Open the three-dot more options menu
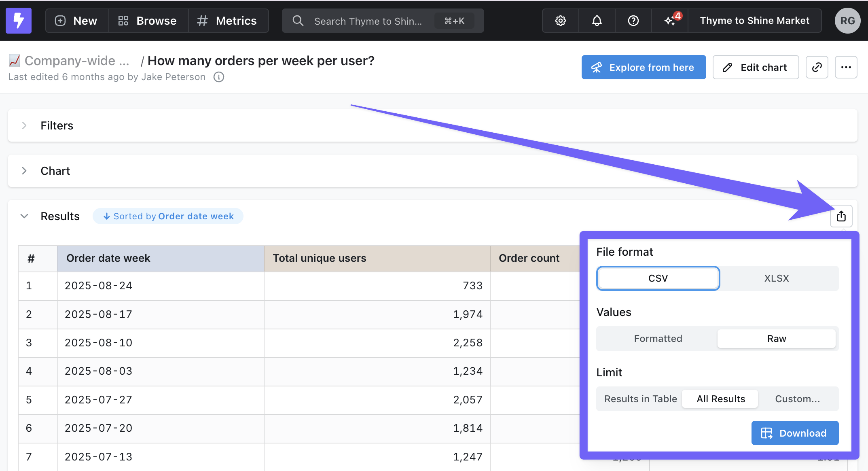 point(846,67)
